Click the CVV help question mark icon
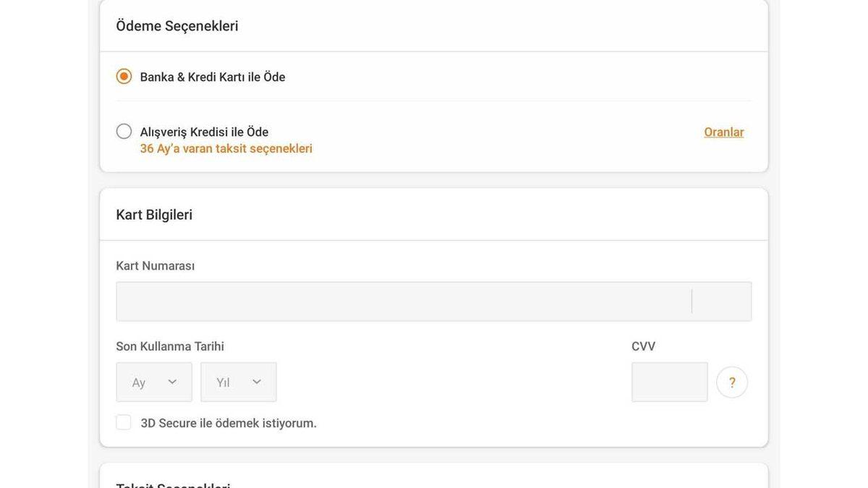The height and width of the screenshot is (488, 868). 731,381
